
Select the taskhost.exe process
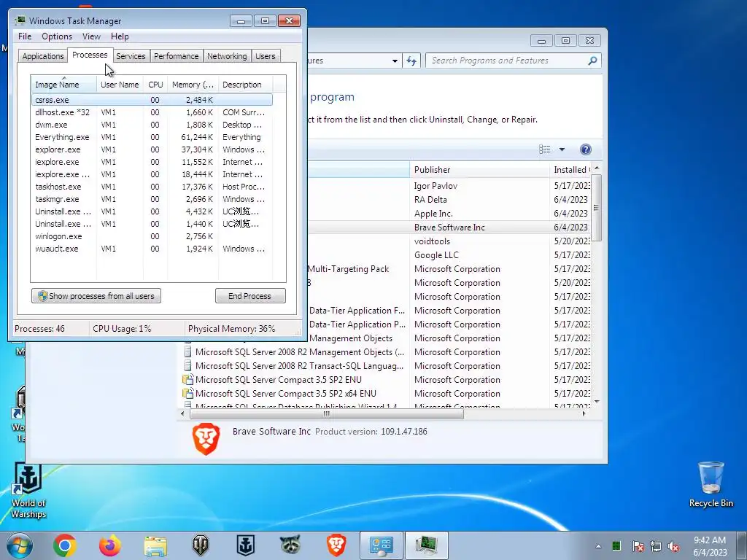click(152, 187)
